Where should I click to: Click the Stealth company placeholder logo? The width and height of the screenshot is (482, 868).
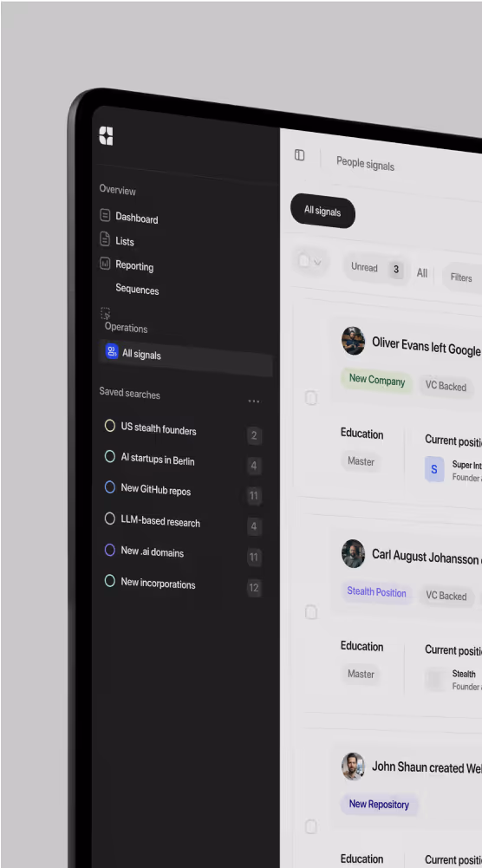435,680
